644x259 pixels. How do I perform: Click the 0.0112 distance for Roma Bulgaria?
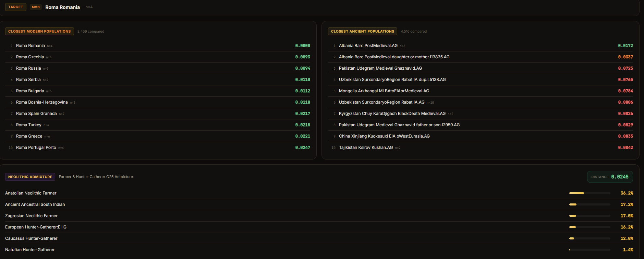[303, 91]
